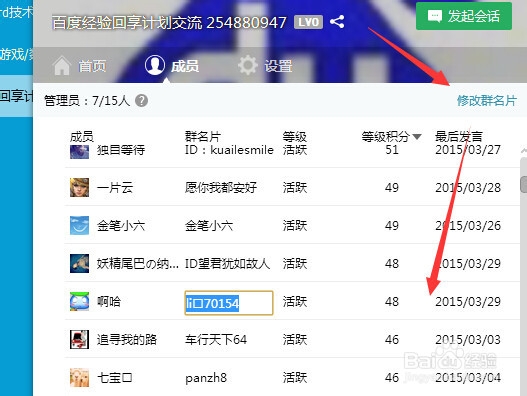Open avatar of member 独自等待
This screenshot has width=527, height=396.
point(79,151)
